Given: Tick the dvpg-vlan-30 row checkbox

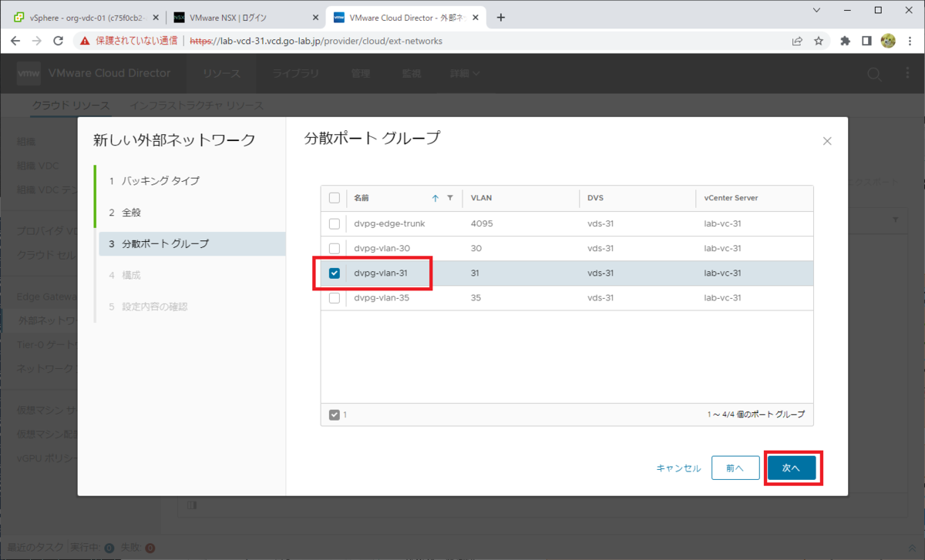Looking at the screenshot, I should (335, 248).
